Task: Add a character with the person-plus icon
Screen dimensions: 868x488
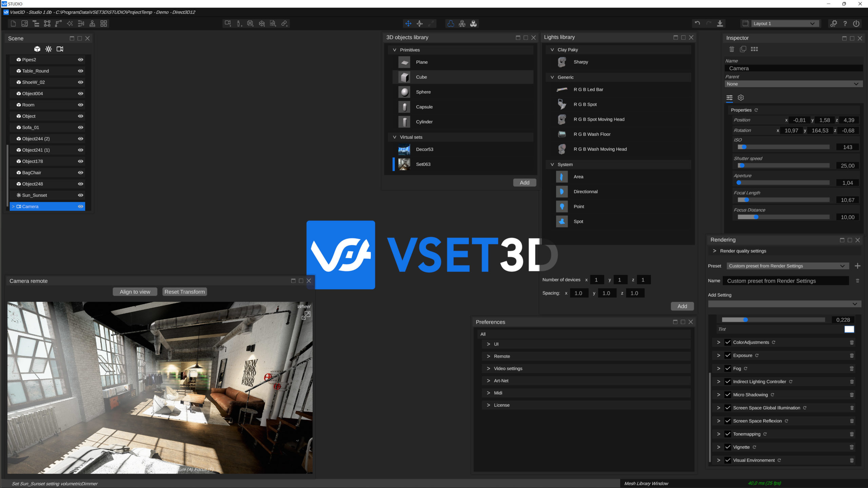Action: [239, 23]
